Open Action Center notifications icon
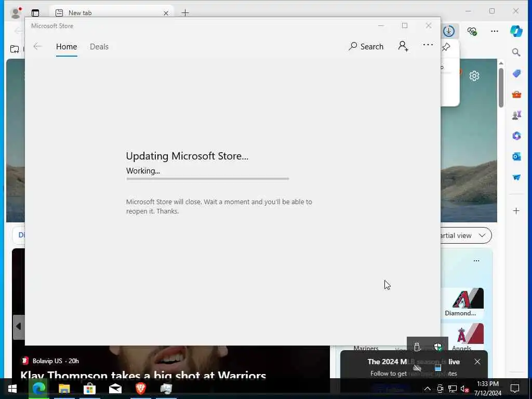 tap(515, 389)
